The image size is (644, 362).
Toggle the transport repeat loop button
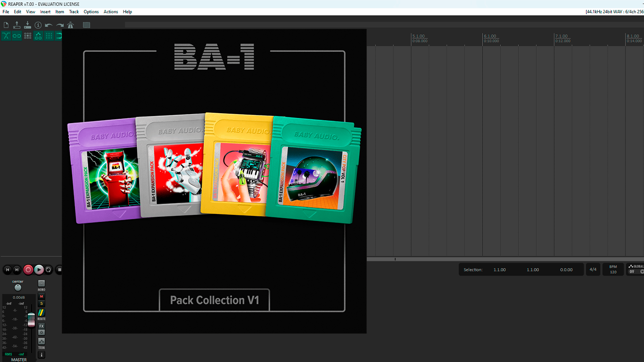point(49,270)
